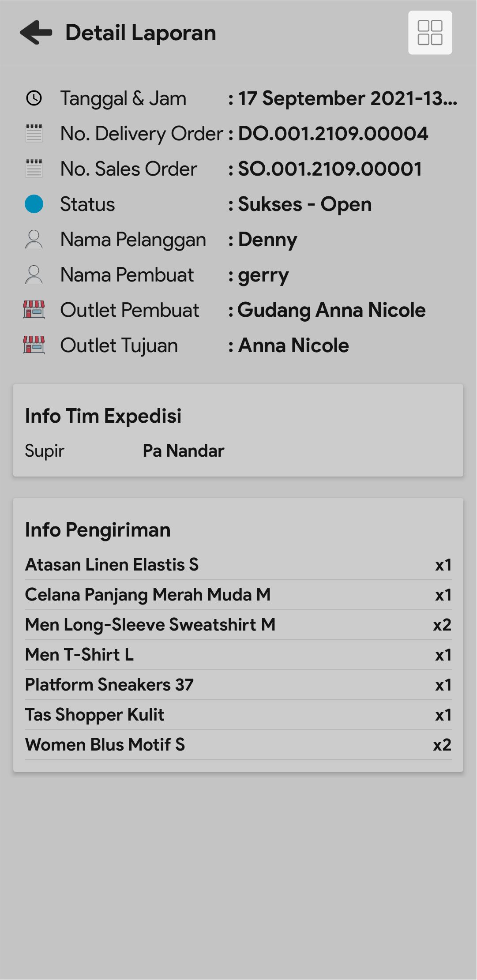Tap the blue status circle indicator

pos(34,204)
